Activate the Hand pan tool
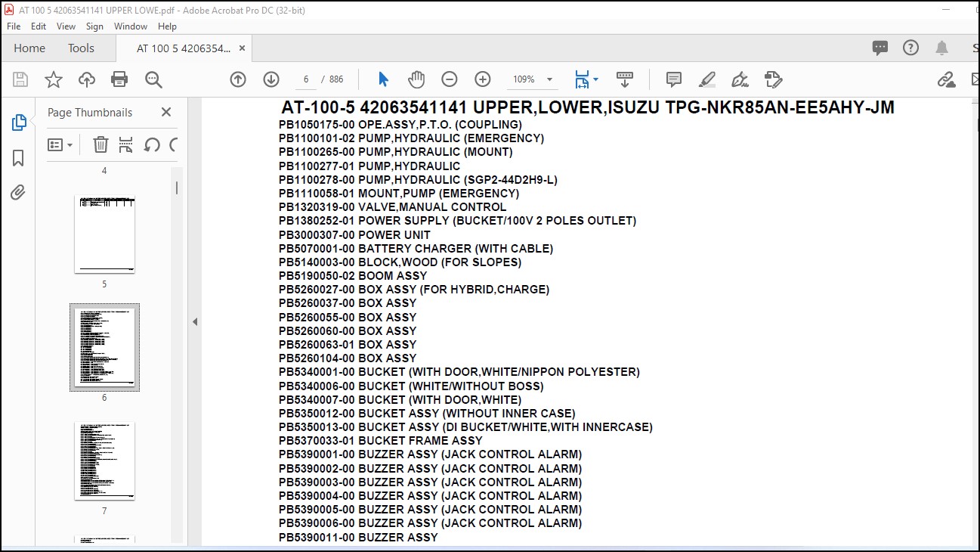This screenshot has height=552, width=980. pos(416,79)
